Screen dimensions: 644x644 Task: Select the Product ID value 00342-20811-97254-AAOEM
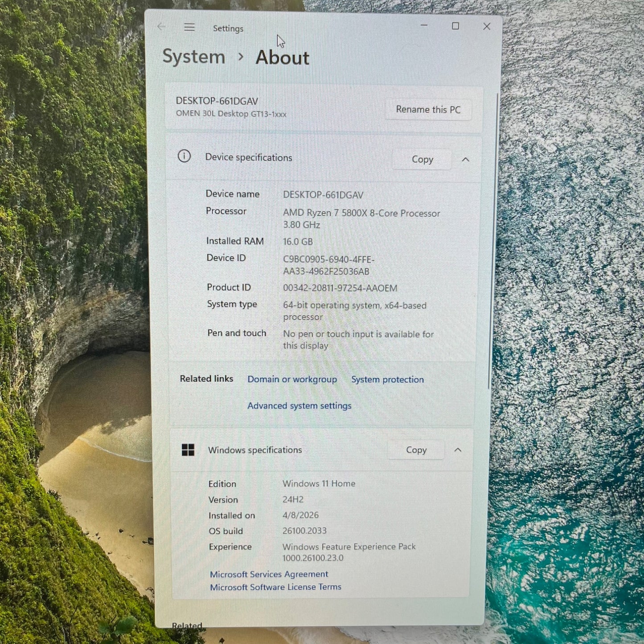coord(340,288)
